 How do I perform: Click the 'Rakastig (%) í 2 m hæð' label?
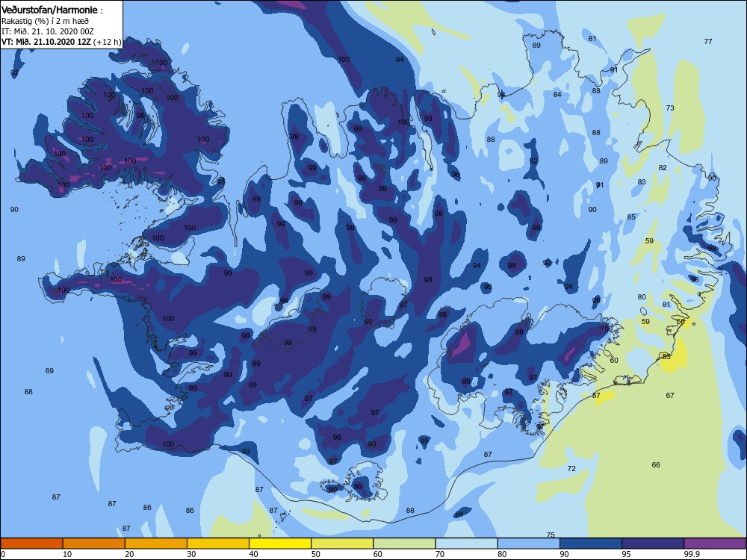(x=45, y=21)
